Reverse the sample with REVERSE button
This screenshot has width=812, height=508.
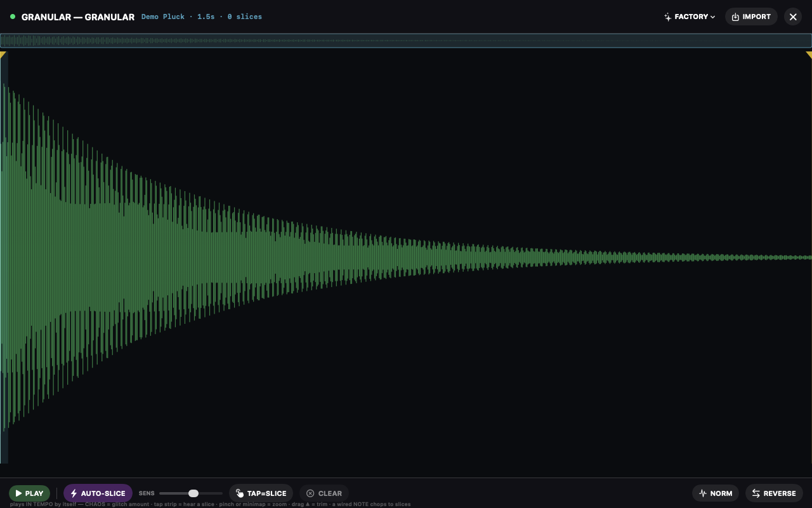coord(774,493)
